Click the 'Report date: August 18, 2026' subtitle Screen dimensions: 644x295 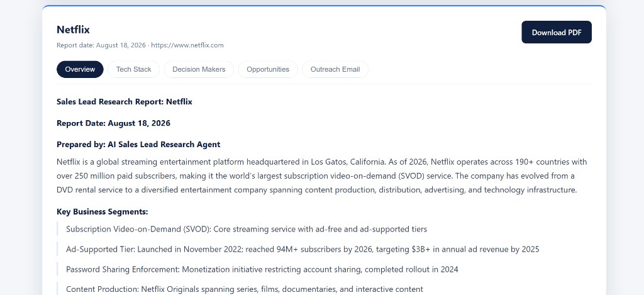[101, 45]
